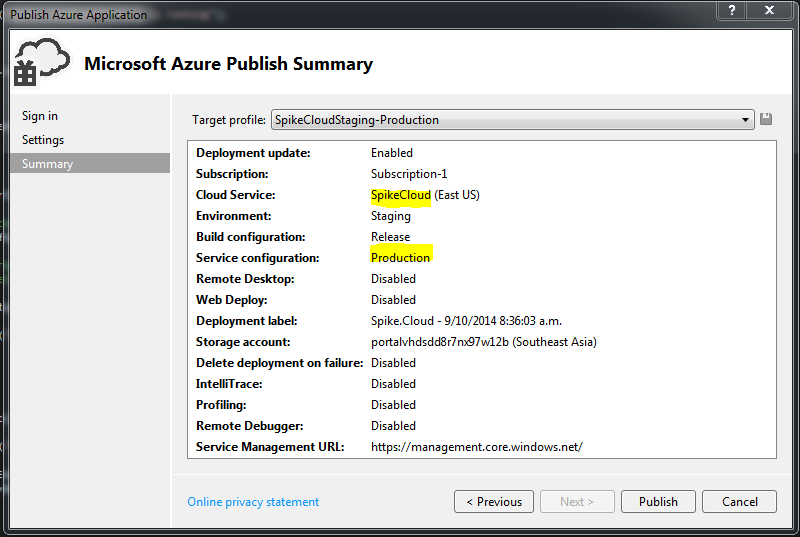Open the Settings step
800x537 pixels.
click(43, 140)
